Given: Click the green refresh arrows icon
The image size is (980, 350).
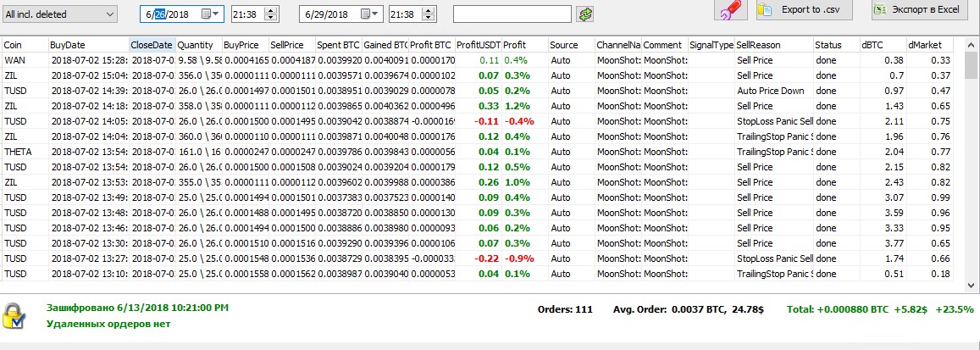Looking at the screenshot, I should (585, 14).
